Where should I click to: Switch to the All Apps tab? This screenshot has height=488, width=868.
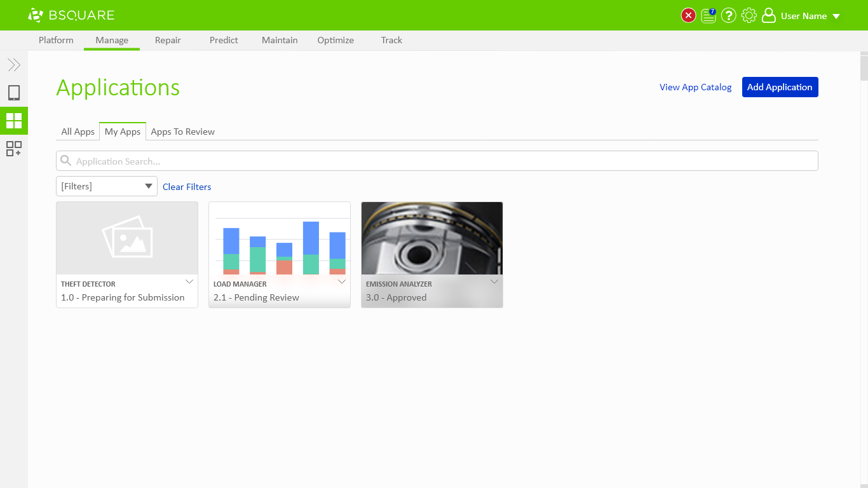(x=78, y=132)
